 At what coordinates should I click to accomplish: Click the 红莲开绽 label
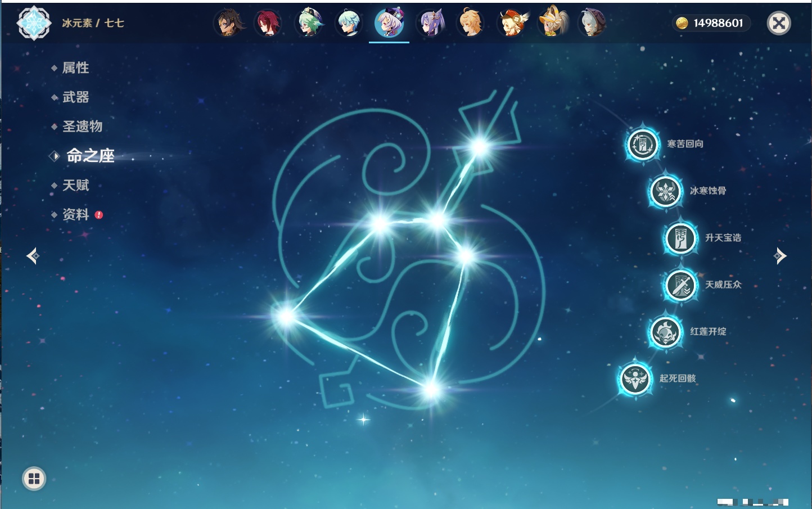708,331
